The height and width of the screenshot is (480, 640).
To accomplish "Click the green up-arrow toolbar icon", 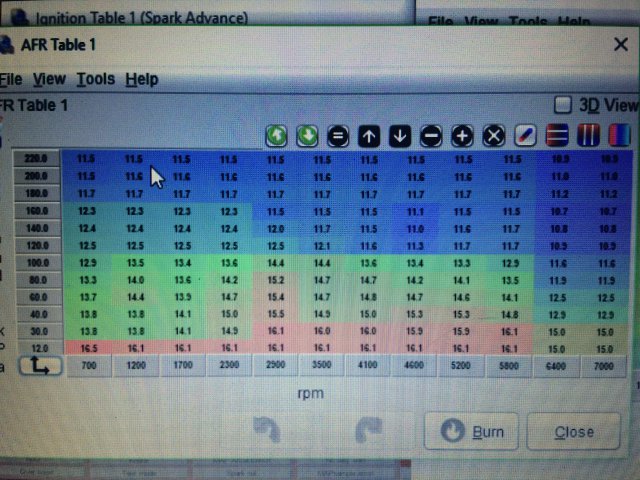I will point(276,135).
